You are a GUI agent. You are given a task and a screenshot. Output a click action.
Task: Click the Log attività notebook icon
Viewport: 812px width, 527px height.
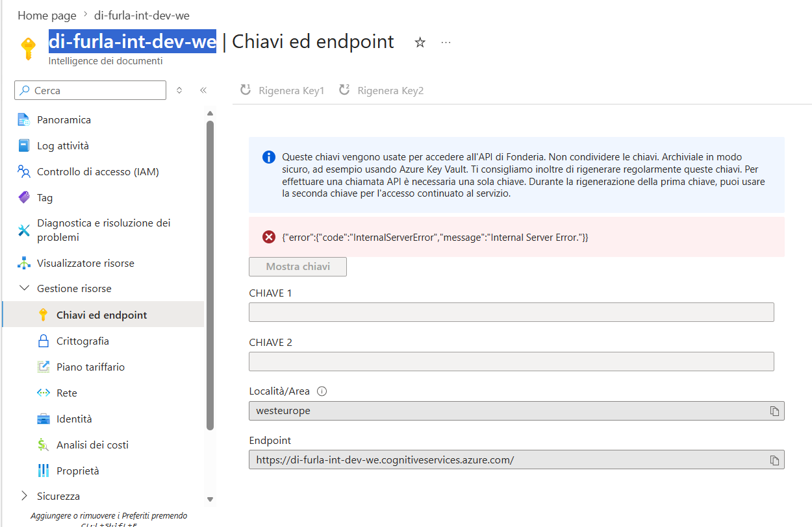point(24,145)
